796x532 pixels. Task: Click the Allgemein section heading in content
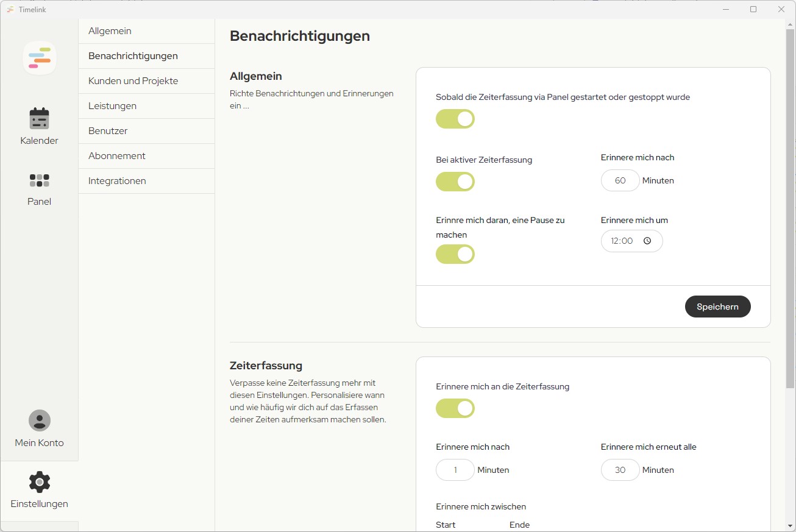[256, 76]
